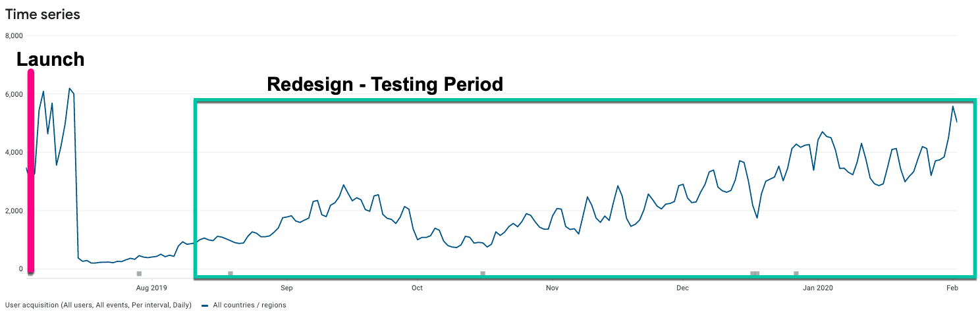Image resolution: width=980 pixels, height=314 pixels.
Task: Toggle the All countries / regions legend series
Action: coord(250,305)
